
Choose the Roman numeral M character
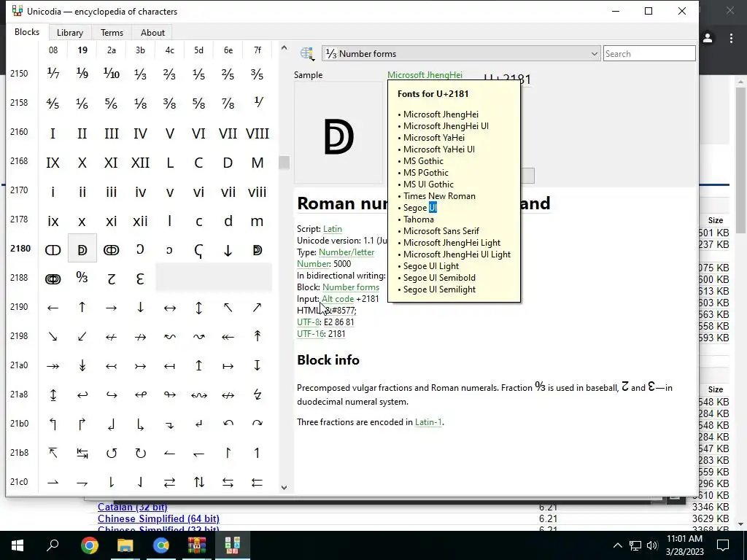pyautogui.click(x=258, y=163)
